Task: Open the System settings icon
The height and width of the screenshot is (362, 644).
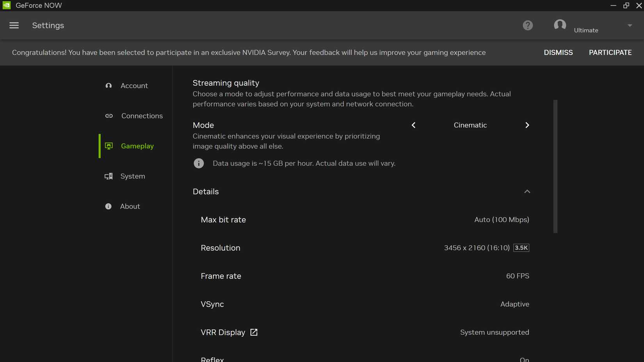Action: point(108,176)
